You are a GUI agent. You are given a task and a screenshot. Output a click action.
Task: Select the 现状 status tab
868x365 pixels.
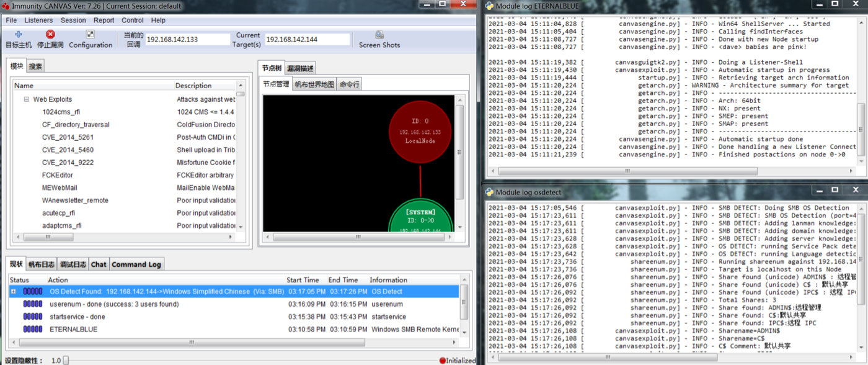(x=16, y=264)
